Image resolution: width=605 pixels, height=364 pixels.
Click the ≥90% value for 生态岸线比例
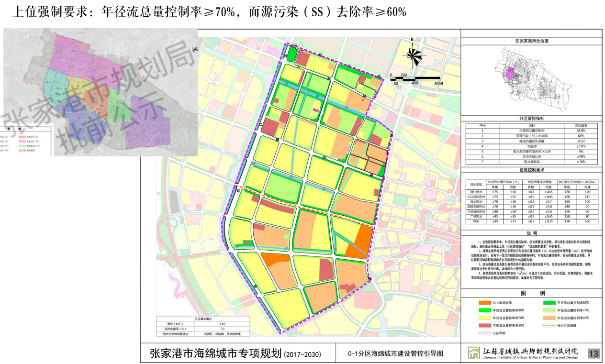581,156
